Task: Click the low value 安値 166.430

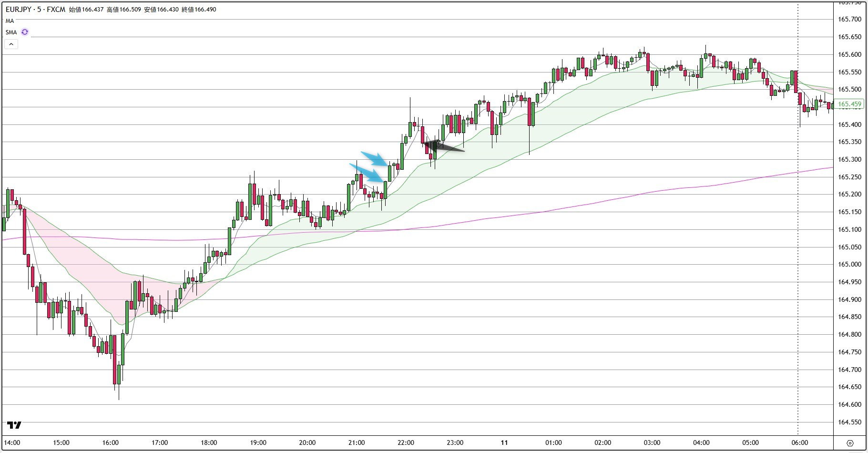Action: (x=161, y=10)
